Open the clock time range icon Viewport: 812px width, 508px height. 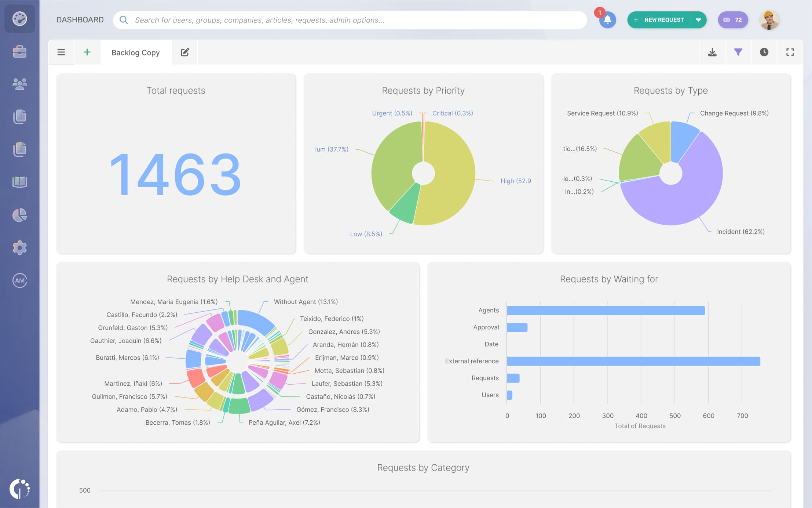click(x=764, y=52)
